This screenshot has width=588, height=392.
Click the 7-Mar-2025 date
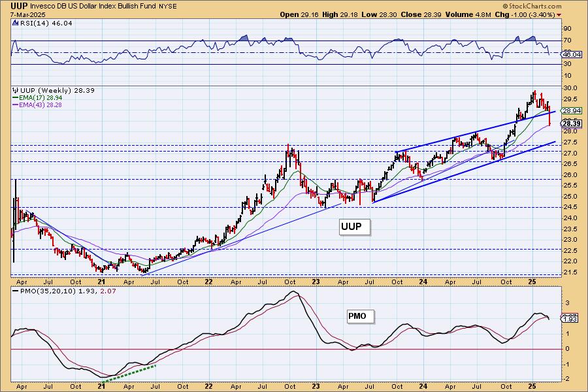[x=28, y=14]
